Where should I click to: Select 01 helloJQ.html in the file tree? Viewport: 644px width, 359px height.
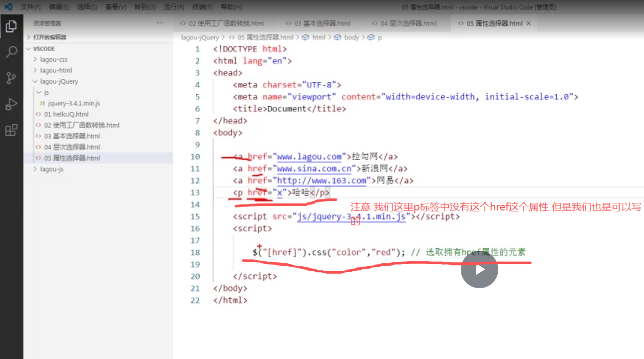(x=65, y=114)
